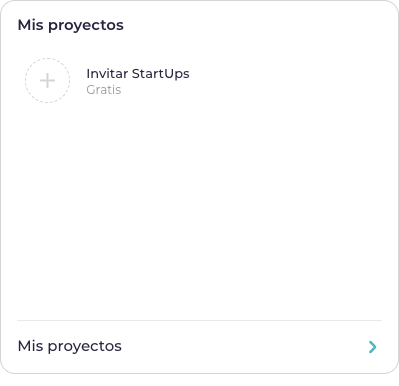Click the Gratis label under Invitar StartUps
The width and height of the screenshot is (399, 386).
tap(104, 90)
